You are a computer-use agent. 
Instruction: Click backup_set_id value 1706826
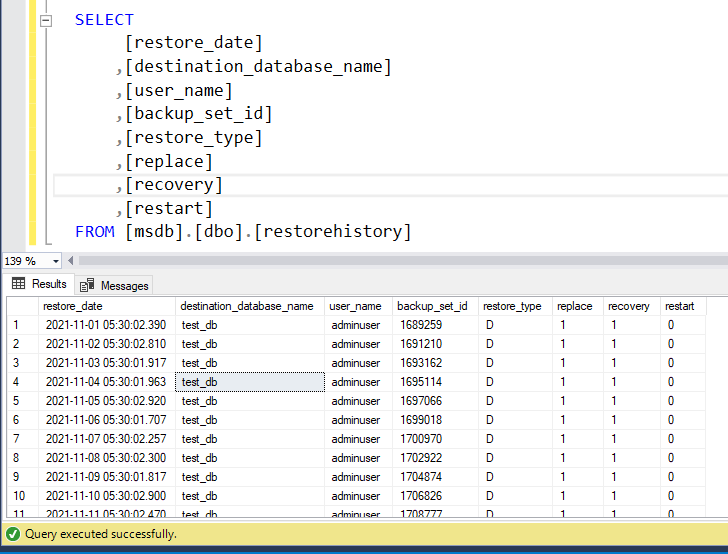tap(435, 496)
